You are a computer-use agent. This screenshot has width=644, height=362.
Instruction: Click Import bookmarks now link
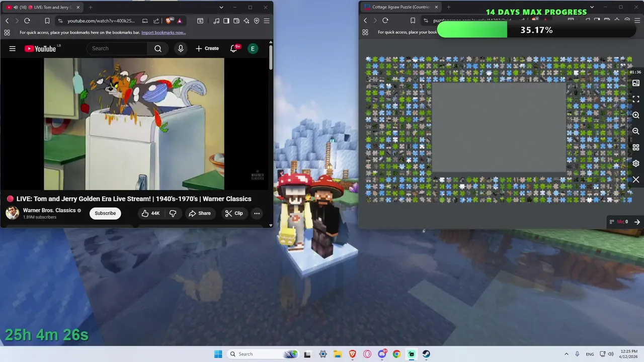[x=164, y=32]
